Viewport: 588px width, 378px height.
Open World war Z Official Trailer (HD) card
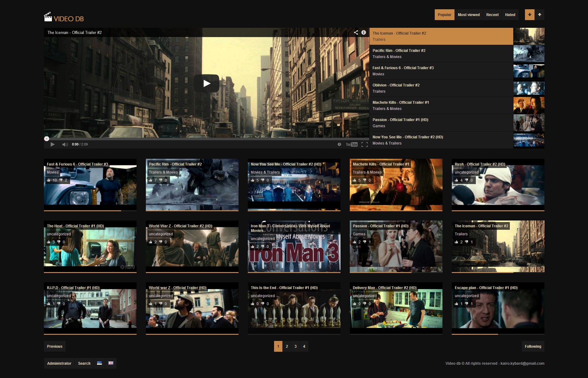(x=192, y=308)
